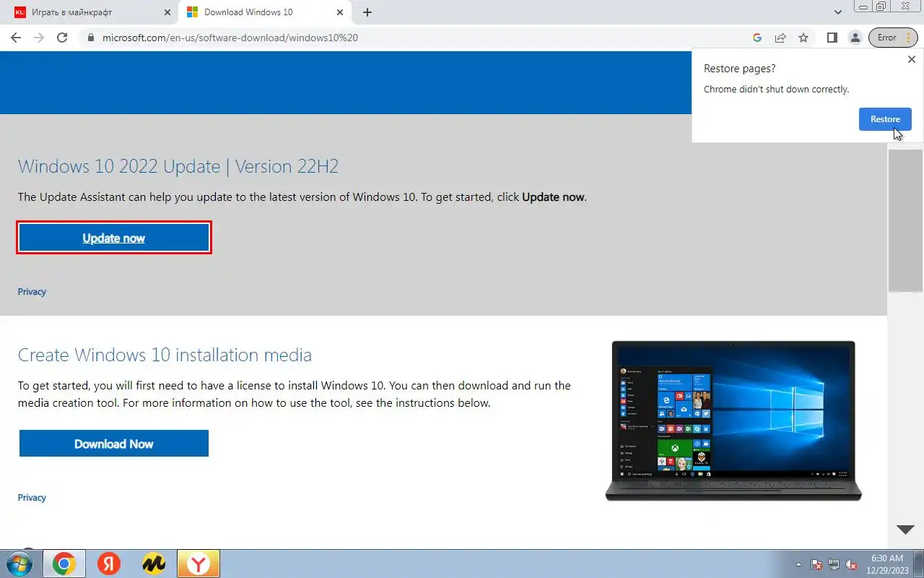Open the network tray icon
Screen dimensions: 924x578
pyautogui.click(x=834, y=564)
